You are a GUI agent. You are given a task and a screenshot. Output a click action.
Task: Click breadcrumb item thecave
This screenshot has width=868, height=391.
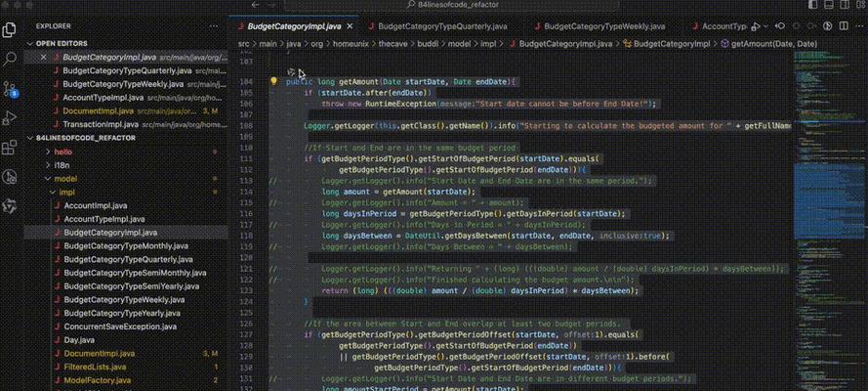393,43
